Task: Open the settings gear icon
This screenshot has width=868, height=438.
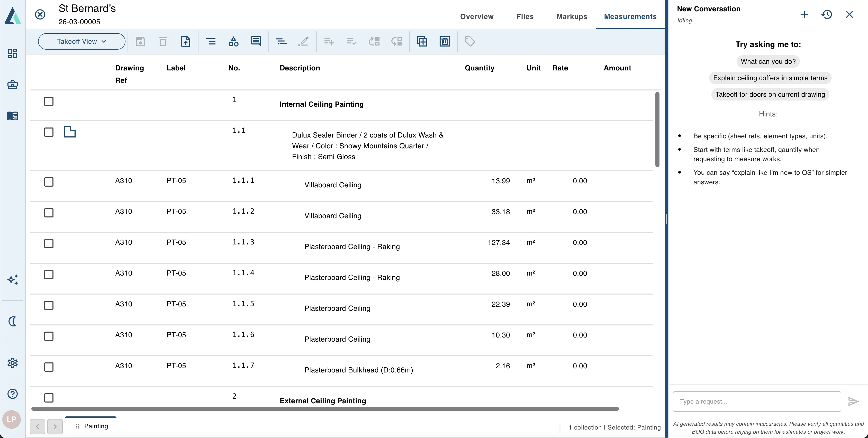Action: coord(12,363)
